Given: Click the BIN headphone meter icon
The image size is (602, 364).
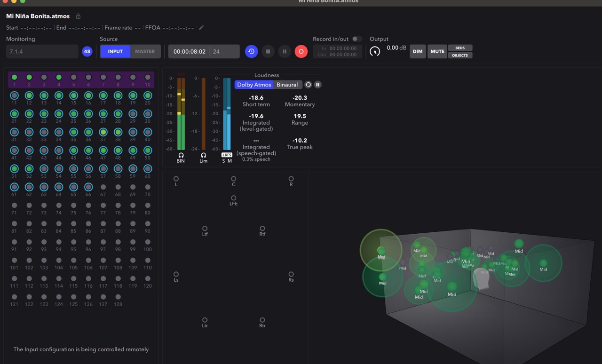Looking at the screenshot, I should pos(181,155).
